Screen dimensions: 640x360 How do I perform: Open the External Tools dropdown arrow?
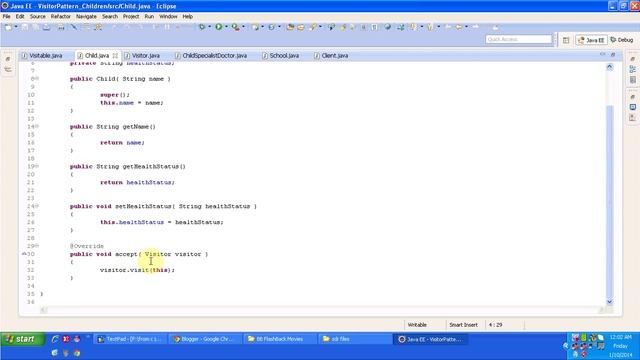[243, 27]
